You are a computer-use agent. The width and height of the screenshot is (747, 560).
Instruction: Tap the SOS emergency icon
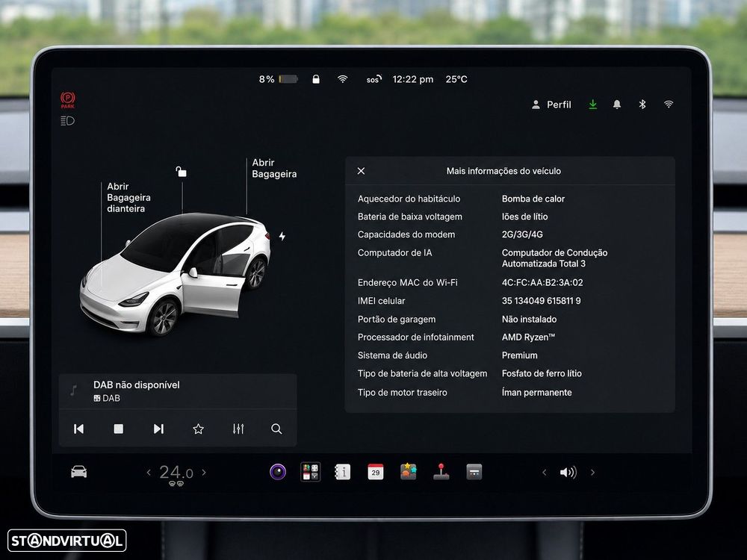tap(374, 79)
